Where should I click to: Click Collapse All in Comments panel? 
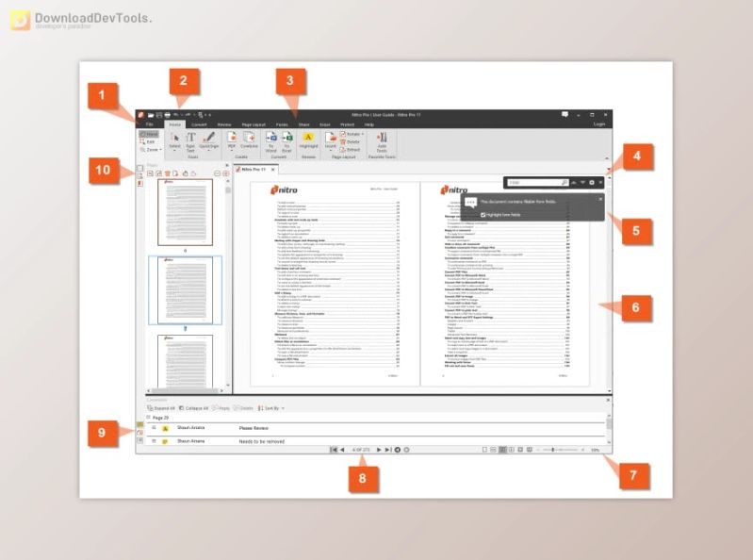pyautogui.click(x=194, y=408)
